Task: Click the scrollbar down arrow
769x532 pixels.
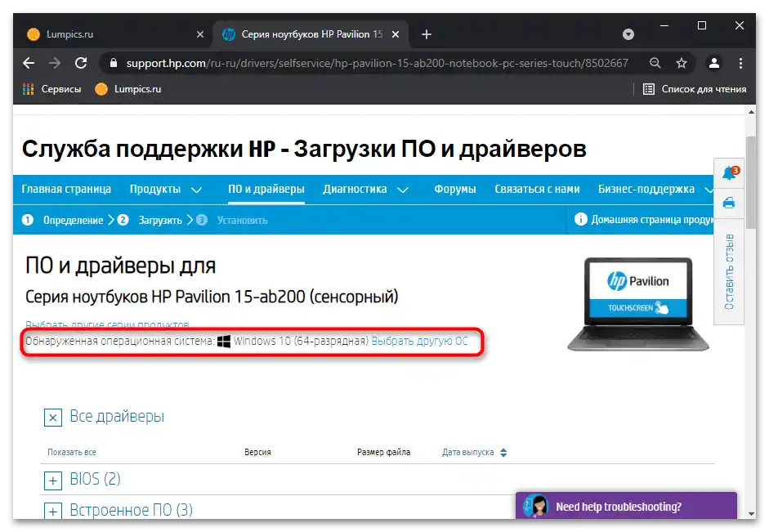Action: (x=751, y=514)
